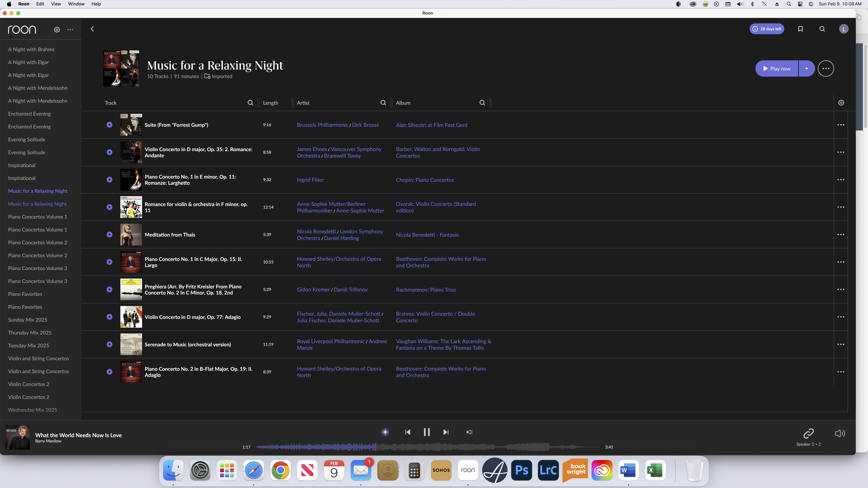Expand Play now dropdown arrow

(807, 68)
